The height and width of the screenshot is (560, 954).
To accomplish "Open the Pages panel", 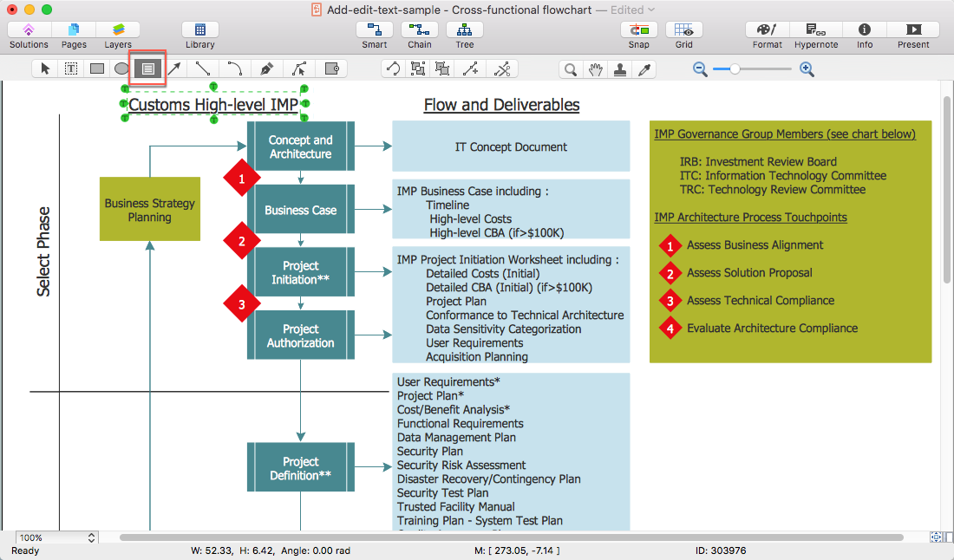I will pyautogui.click(x=74, y=36).
